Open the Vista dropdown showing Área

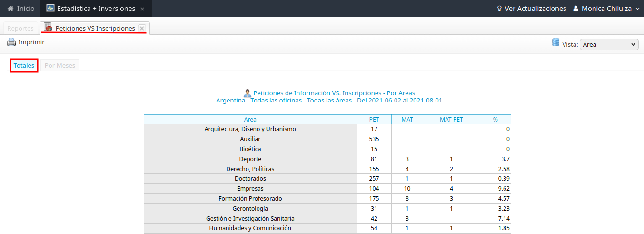(x=608, y=44)
